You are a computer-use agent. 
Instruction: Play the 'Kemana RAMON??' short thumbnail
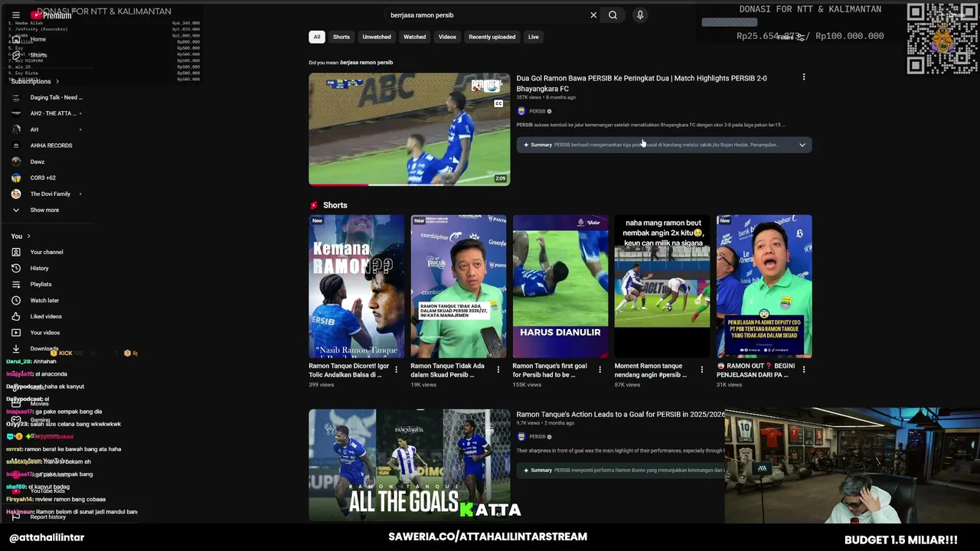click(357, 286)
